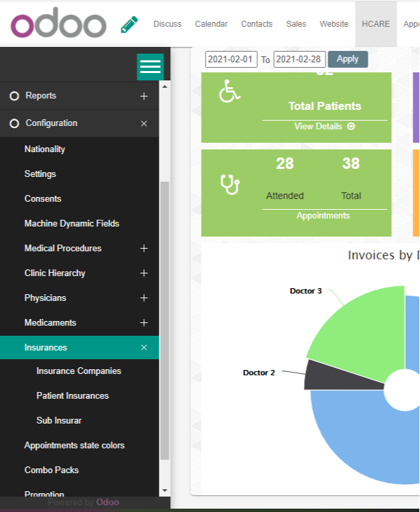This screenshot has width=420, height=512.
Task: Open Insurance Companies in sidebar
Action: [x=79, y=371]
